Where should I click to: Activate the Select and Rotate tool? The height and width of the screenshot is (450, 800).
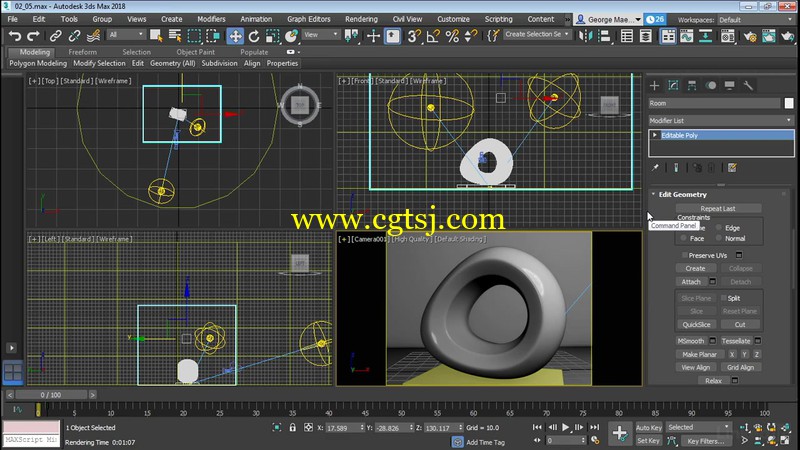pos(254,36)
